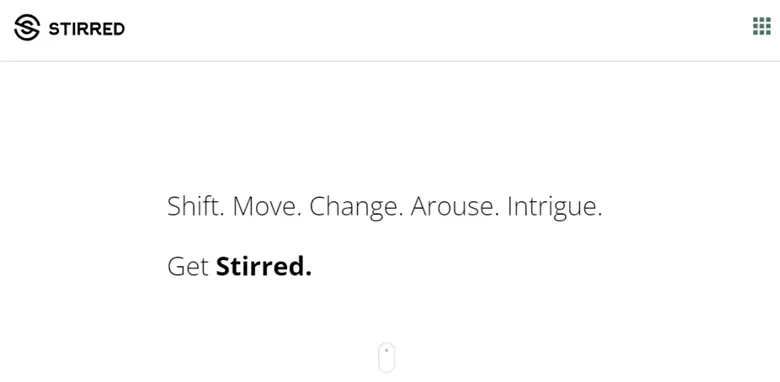The width and height of the screenshot is (780, 382).
Task: Click the empty header area between the logo and the grid icon
Action: [x=438, y=29]
